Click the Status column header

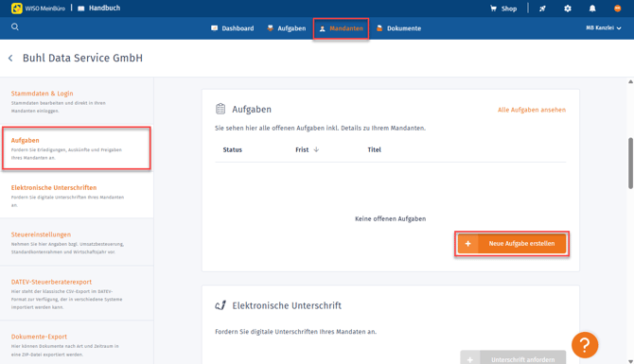[x=233, y=149]
